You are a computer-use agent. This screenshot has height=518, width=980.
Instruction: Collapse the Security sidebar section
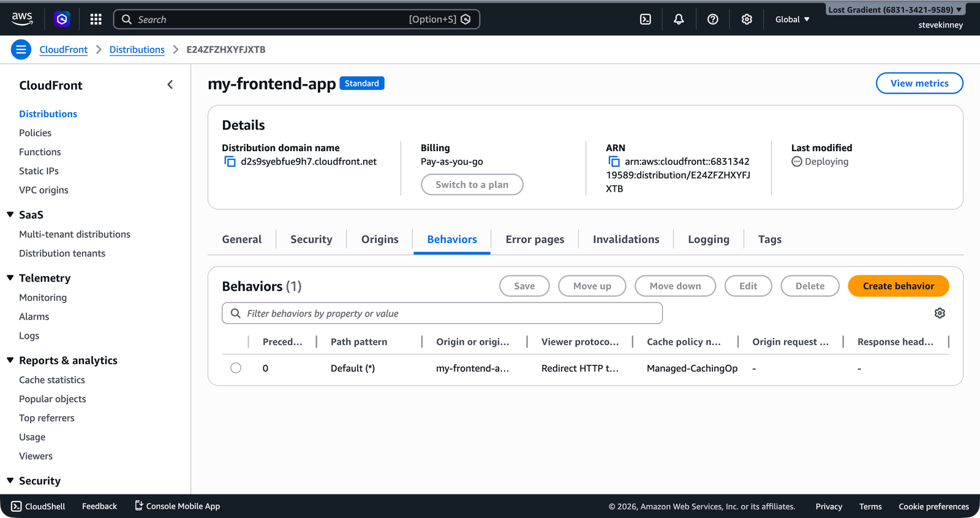(10, 481)
